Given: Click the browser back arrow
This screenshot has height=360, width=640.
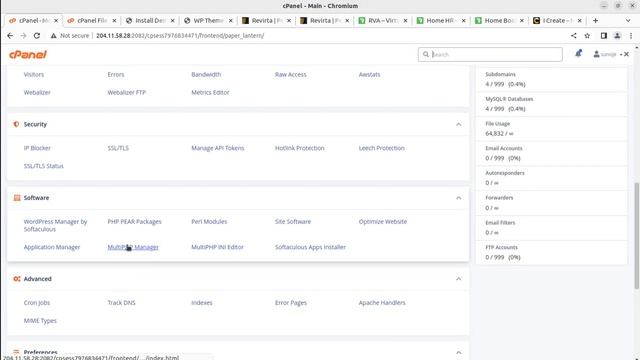Looking at the screenshot, I should coord(10,36).
